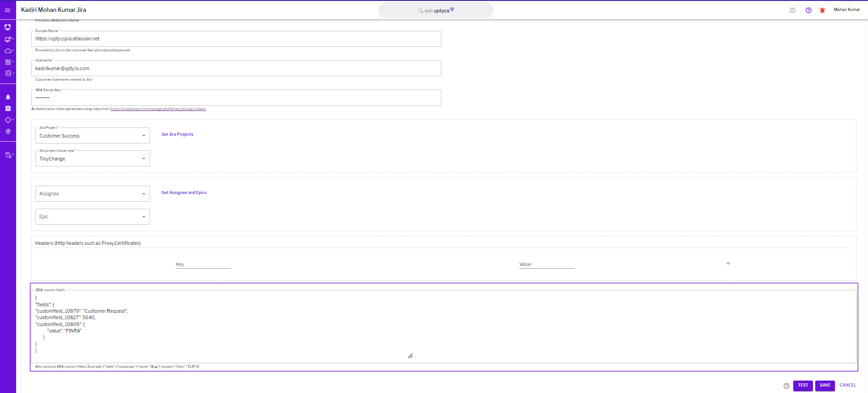Open the monitor shield icon in sidebar
Screen dimensions: 868x393
8,39
